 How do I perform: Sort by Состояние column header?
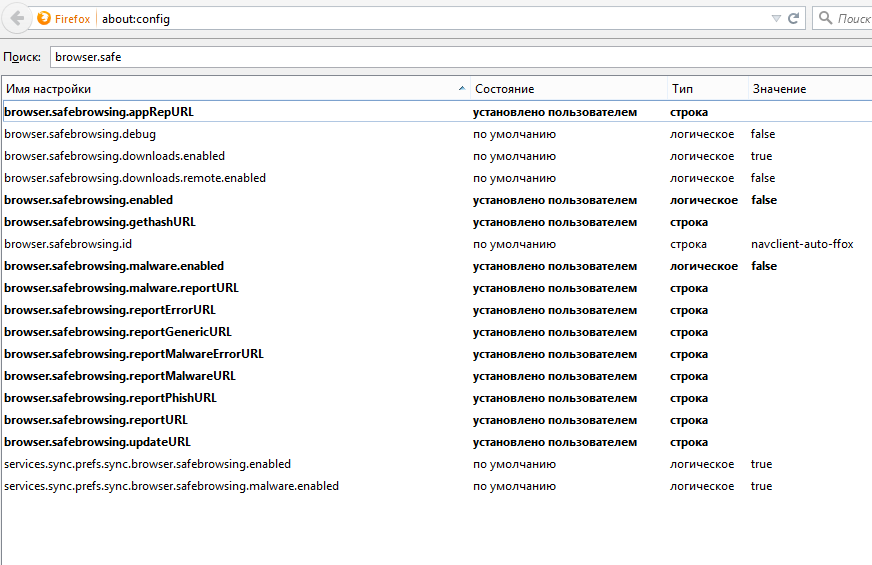[568, 89]
